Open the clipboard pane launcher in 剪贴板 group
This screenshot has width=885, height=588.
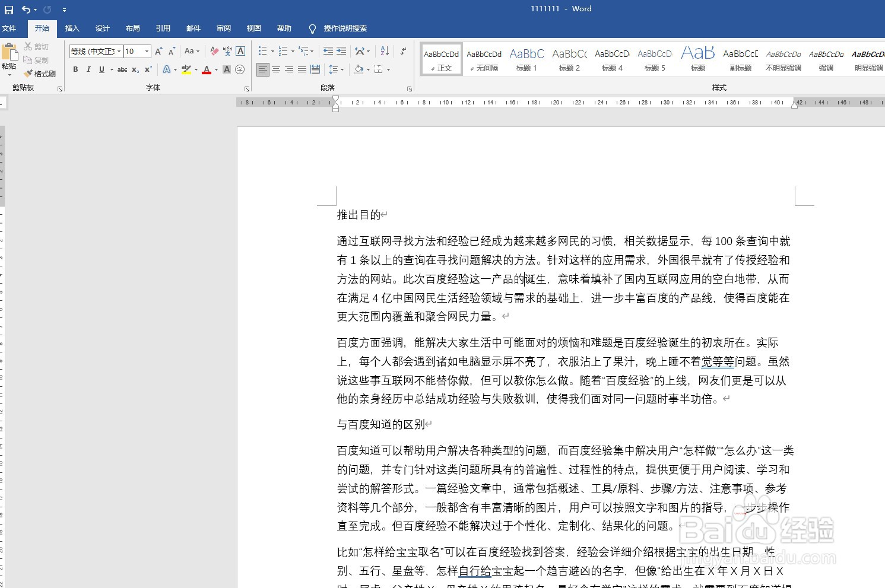60,89
